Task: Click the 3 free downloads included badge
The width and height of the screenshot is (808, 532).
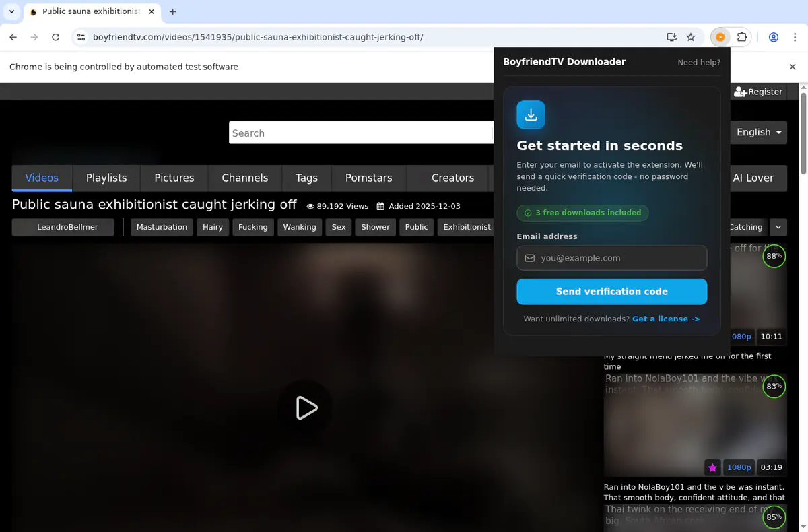Action: (x=582, y=213)
